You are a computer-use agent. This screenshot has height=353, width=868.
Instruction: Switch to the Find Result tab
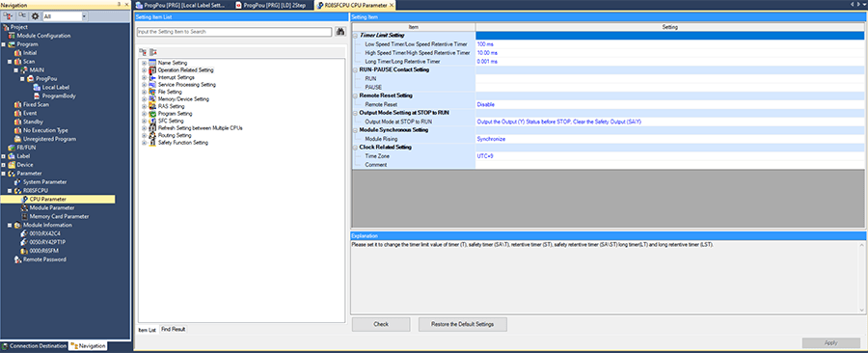pos(174,329)
